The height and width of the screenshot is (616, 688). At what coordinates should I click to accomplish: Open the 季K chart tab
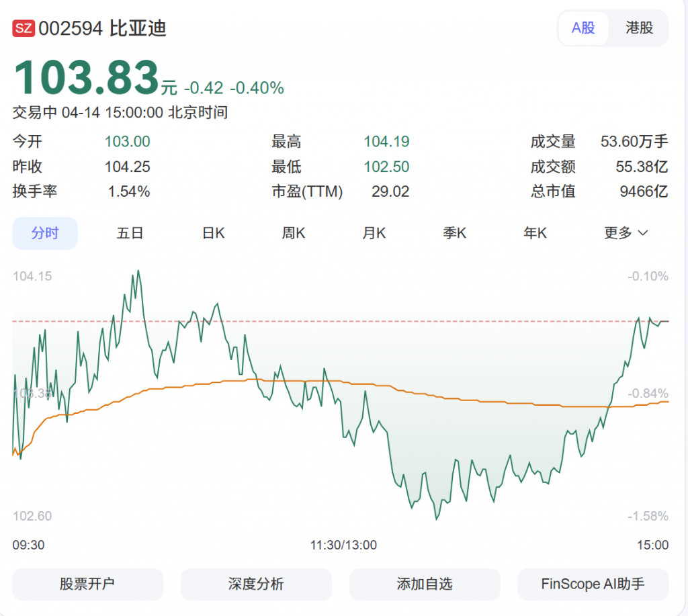coord(454,233)
